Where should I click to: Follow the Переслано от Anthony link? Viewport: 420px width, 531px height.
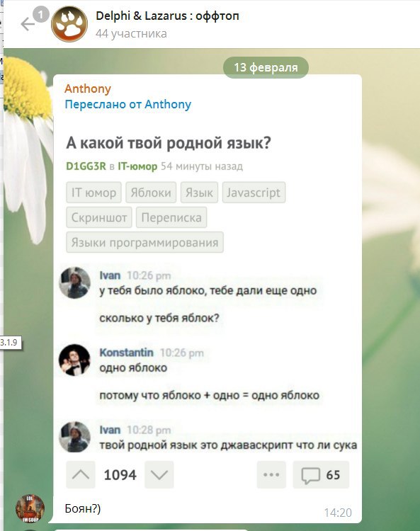(128, 104)
